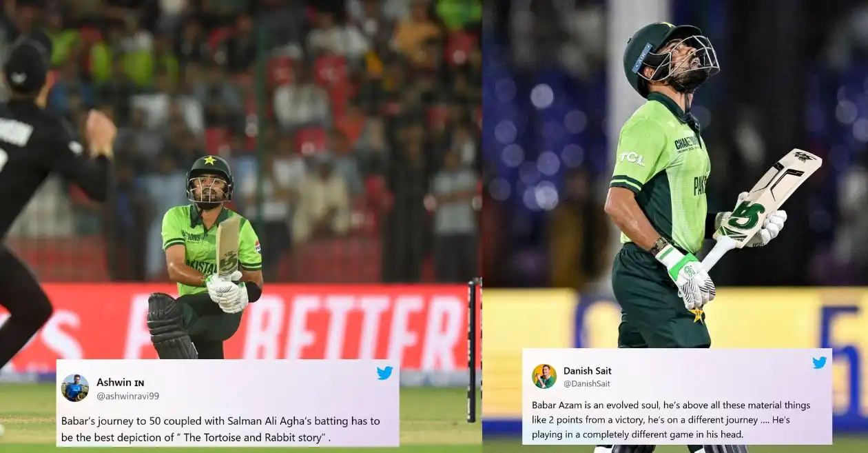Click the Tortoise and Rabbit tweet text
Viewport: 868px width, 453px height.
[220, 428]
